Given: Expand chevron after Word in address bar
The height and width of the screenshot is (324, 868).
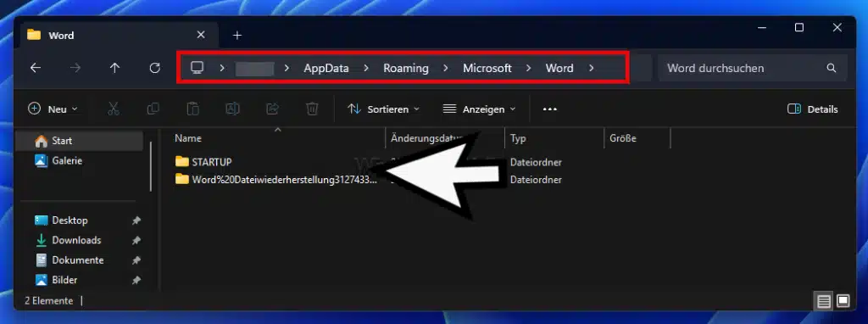Looking at the screenshot, I should click(591, 68).
